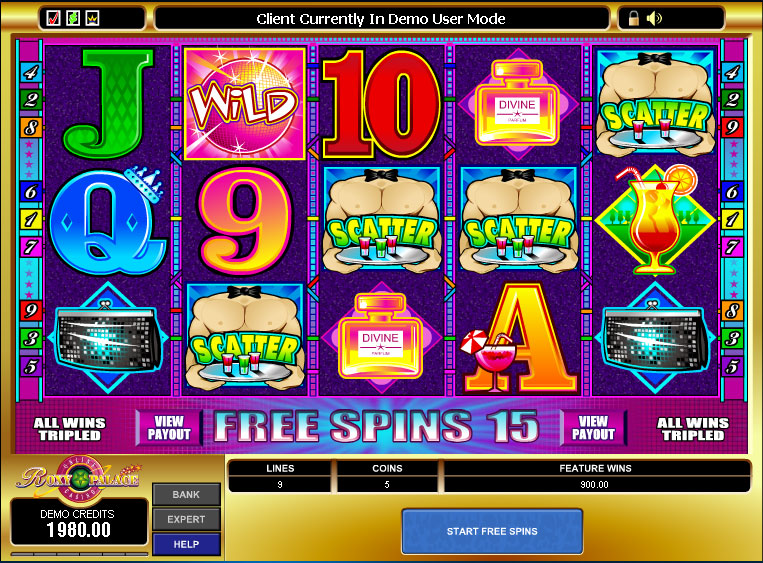Click the WILD disco ball symbol
763x563 pixels.
point(244,104)
